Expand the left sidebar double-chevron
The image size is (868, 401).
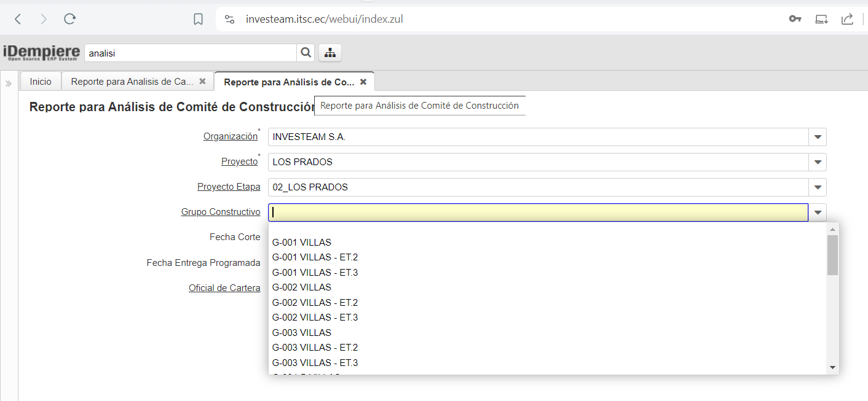pos(9,84)
